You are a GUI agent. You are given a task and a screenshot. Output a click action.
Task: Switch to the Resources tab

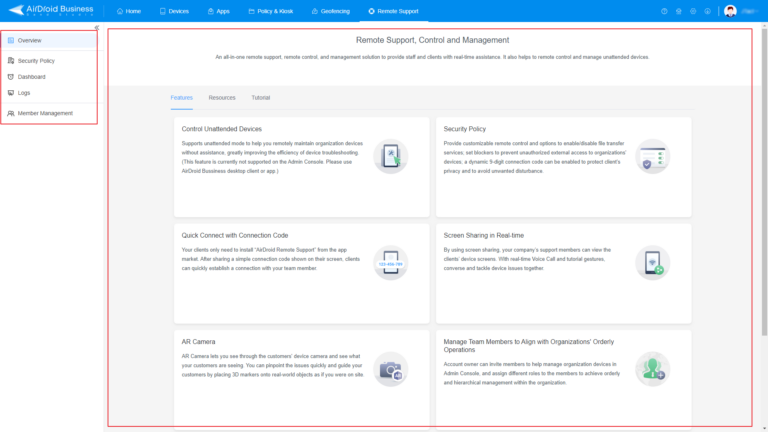point(222,98)
